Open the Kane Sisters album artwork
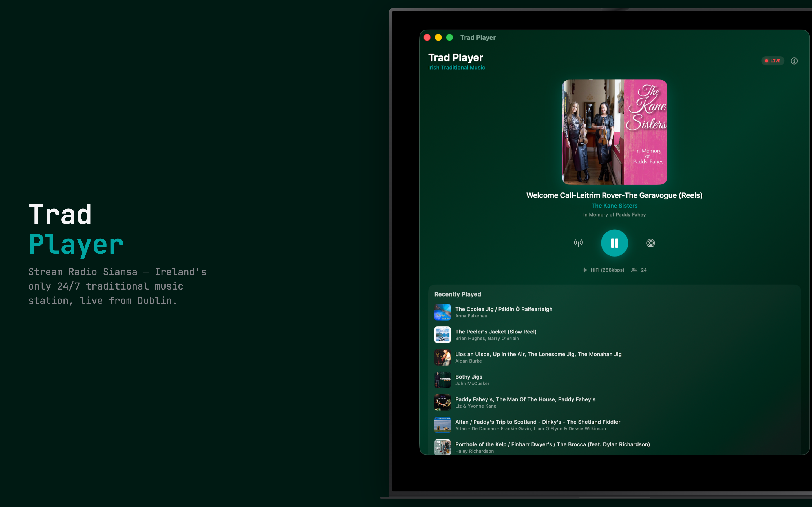 tap(614, 132)
